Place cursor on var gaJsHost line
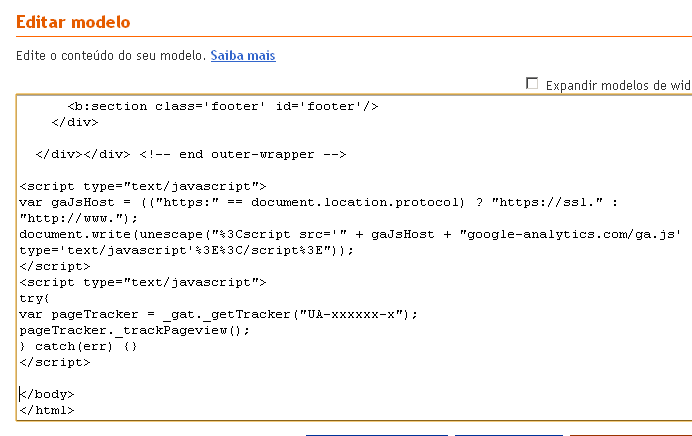692x436 pixels. pos(318,203)
